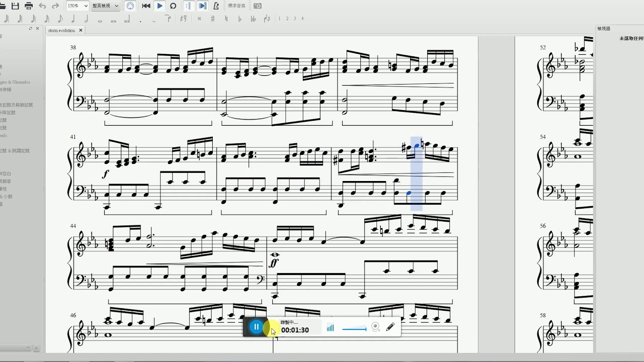The image size is (644, 362).
Task: Click measure number 38
Action: 73,47
